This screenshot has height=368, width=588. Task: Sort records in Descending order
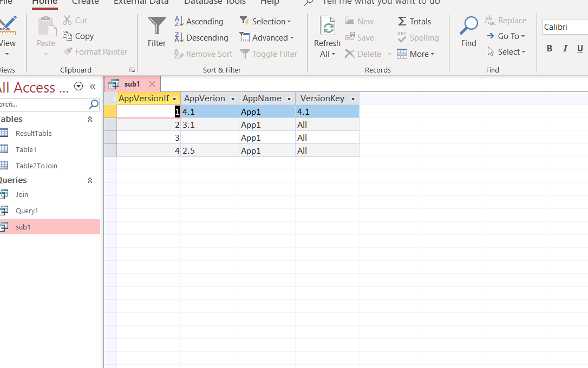(x=201, y=38)
